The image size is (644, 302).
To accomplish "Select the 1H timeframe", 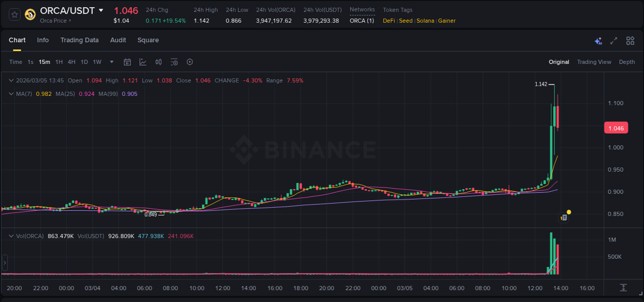I will pos(59,62).
